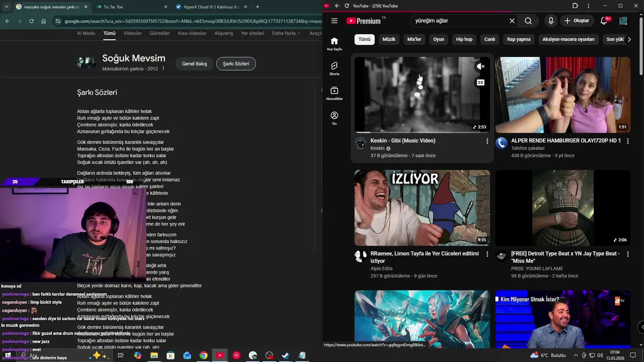The image size is (644, 362).
Task: Click the Oluştur create button
Action: coord(577,21)
